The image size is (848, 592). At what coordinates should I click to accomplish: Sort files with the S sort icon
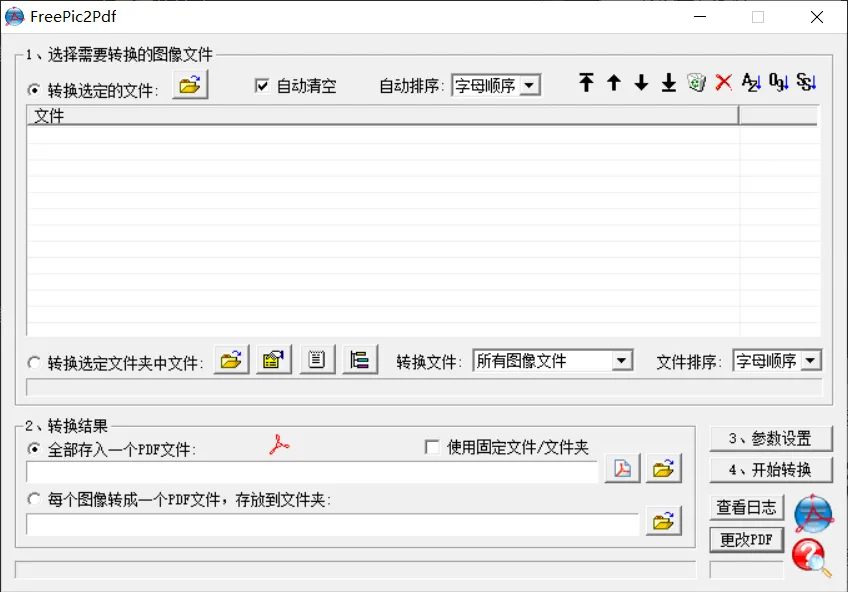click(x=806, y=83)
